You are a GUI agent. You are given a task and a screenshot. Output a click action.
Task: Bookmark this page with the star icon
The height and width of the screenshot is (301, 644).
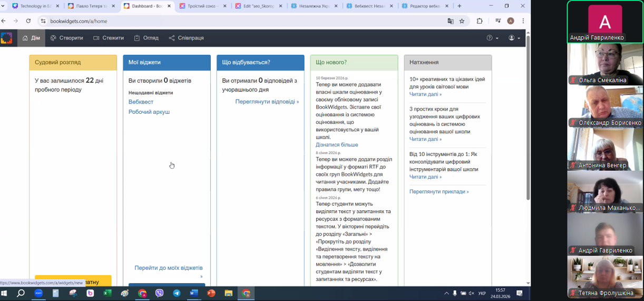pos(462,21)
